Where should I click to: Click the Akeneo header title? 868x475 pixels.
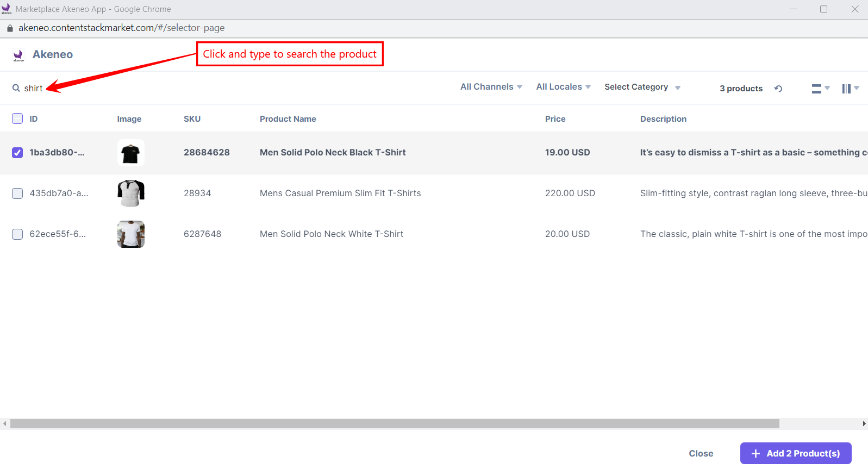point(53,54)
